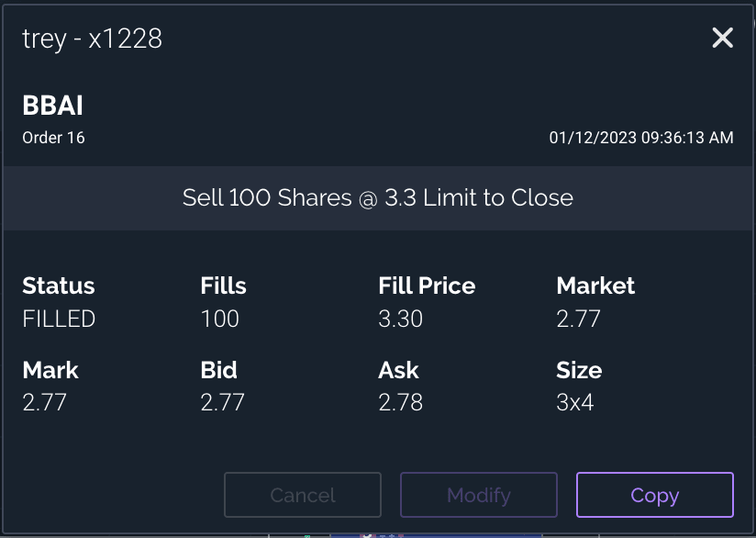Click the Order 16 label
This screenshot has height=538, width=756.
coord(53,138)
